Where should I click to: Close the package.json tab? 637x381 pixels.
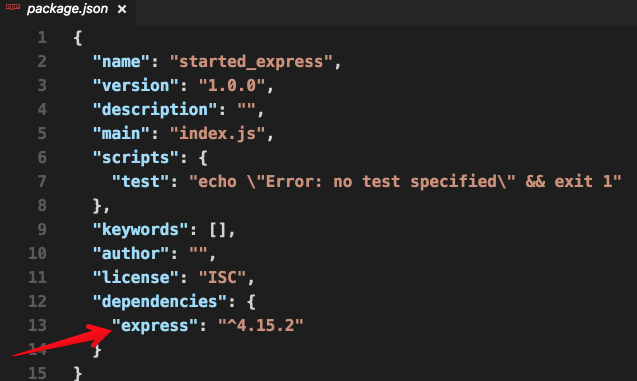(x=121, y=9)
